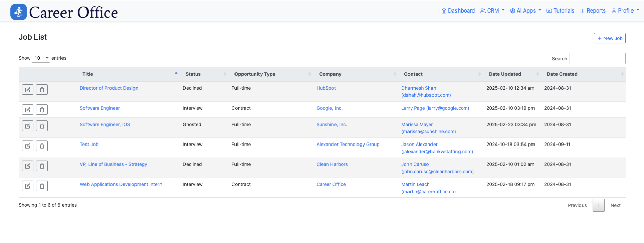The width and height of the screenshot is (644, 243).
Task: Click the Career Office logo icon
Action: 19,12
